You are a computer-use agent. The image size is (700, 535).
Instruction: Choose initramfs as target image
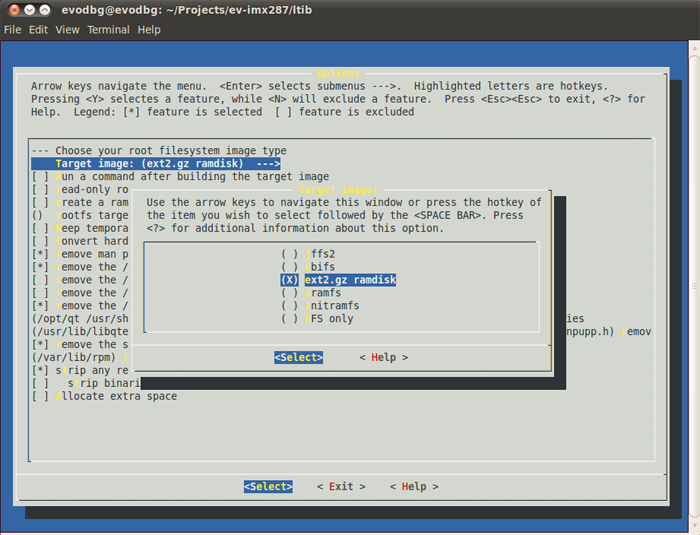pyautogui.click(x=330, y=306)
